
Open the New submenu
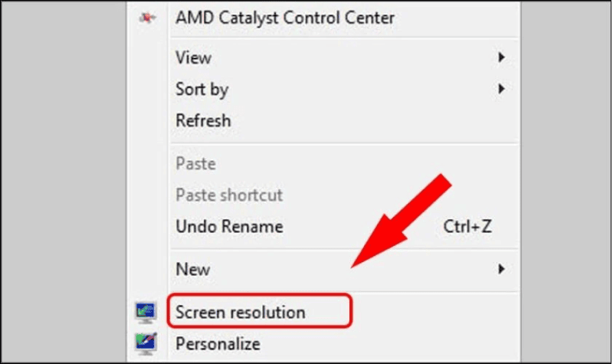point(193,269)
